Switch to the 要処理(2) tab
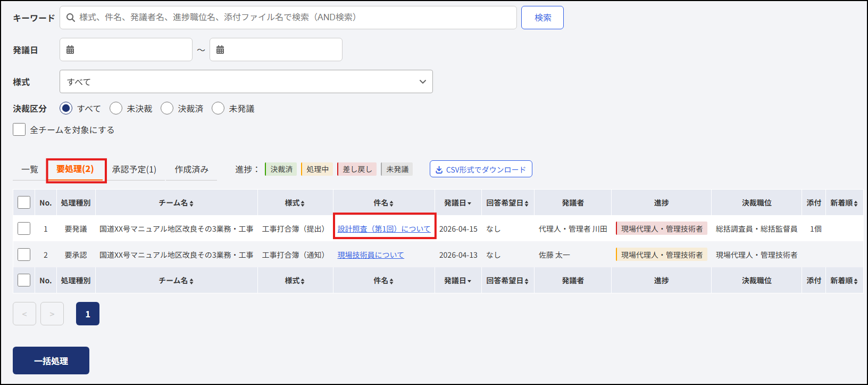Viewport: 868px width, 385px height. (x=75, y=169)
